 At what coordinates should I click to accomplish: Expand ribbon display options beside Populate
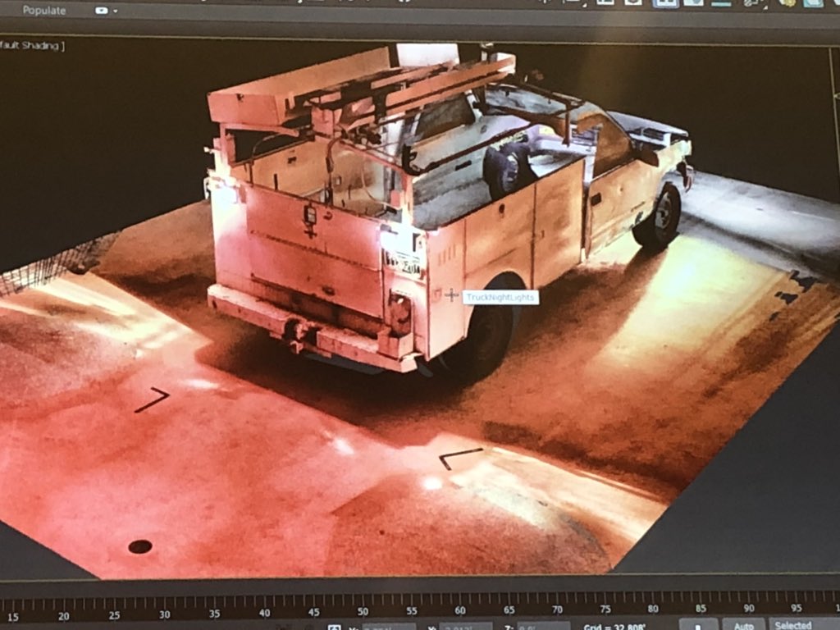106,11
